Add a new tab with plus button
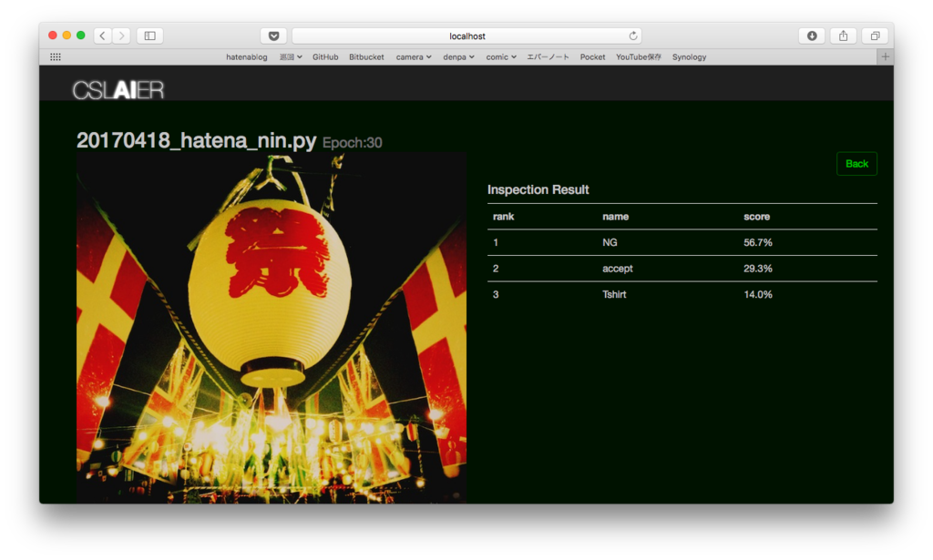This screenshot has height=560, width=933. point(885,57)
